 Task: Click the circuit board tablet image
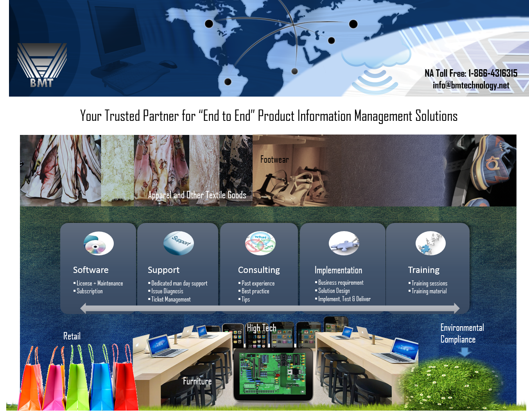[x=273, y=375]
